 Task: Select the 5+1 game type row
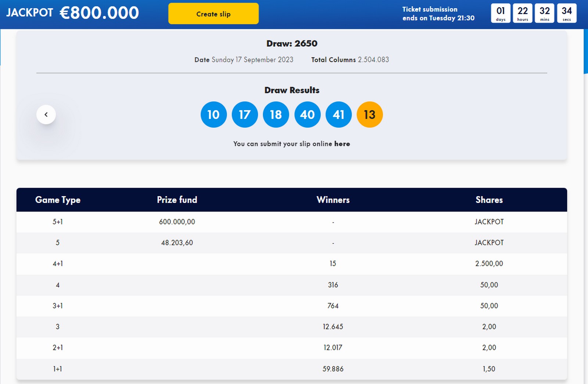[58, 222]
